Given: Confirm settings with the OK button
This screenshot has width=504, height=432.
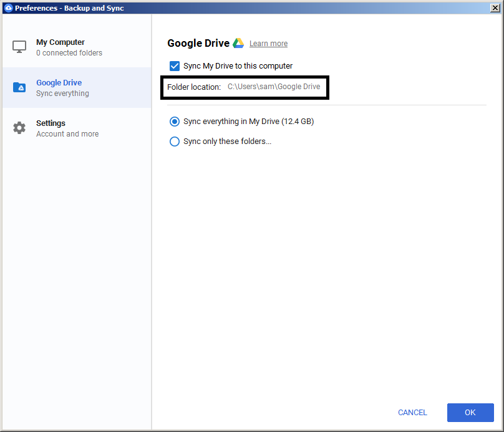Looking at the screenshot, I should [470, 413].
